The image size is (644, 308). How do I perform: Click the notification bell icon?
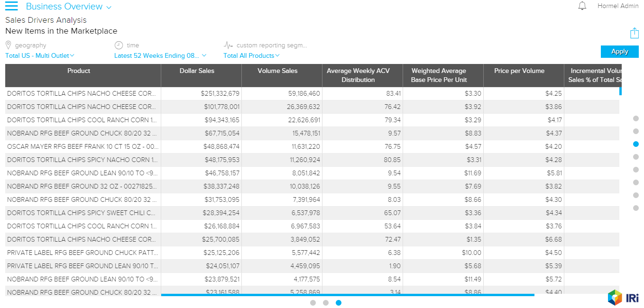(x=582, y=6)
